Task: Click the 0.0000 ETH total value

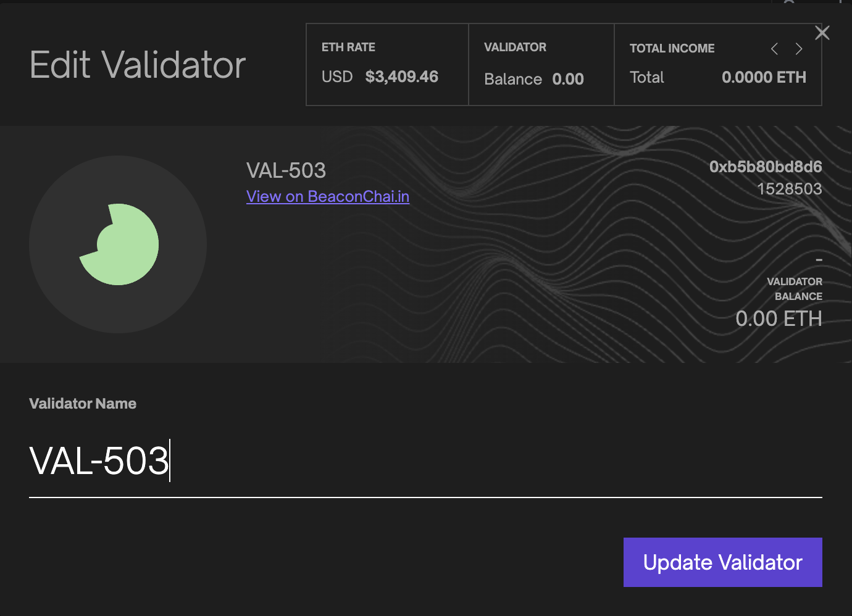Action: click(764, 77)
